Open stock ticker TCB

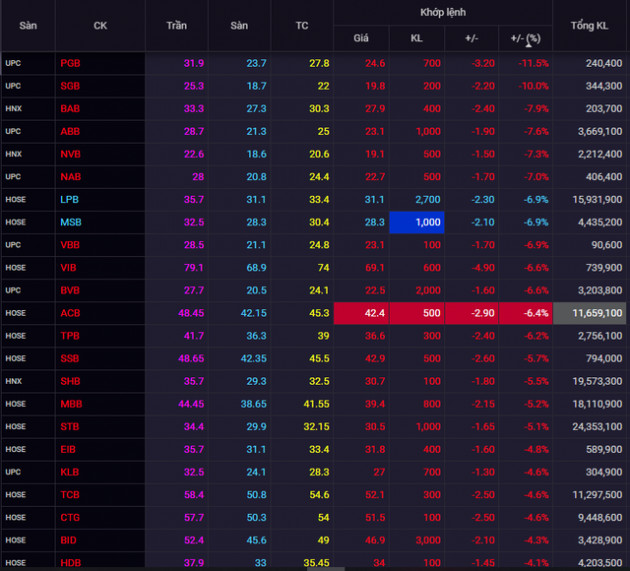pos(70,495)
